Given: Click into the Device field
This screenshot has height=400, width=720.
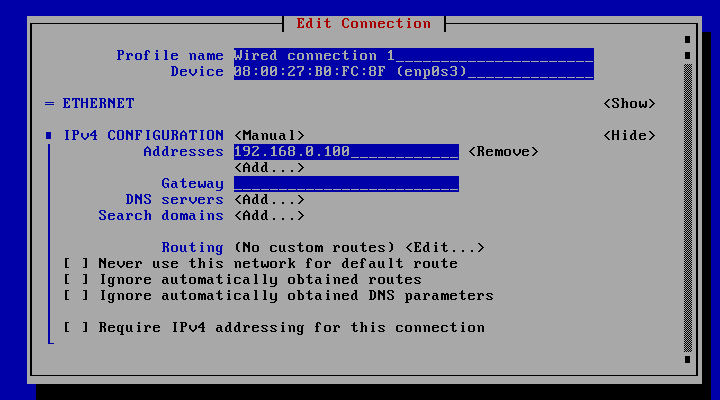Looking at the screenshot, I should coord(413,71).
